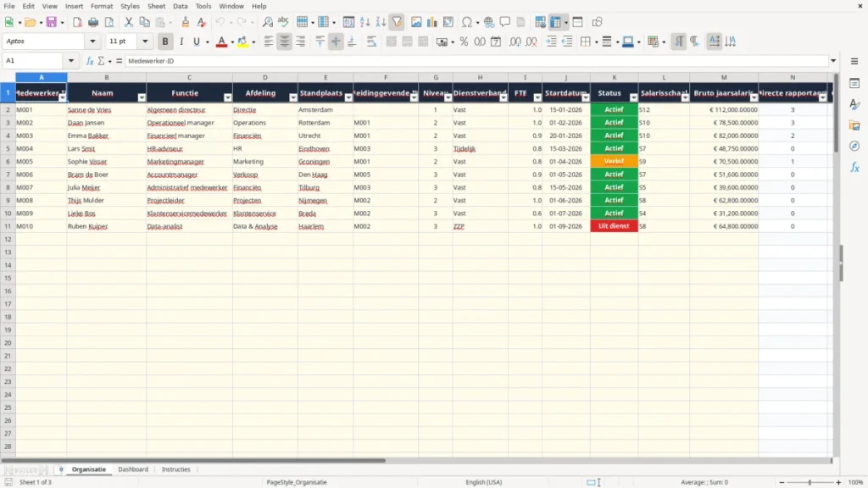Click the Insert Comment icon
The height and width of the screenshot is (488, 868).
(x=505, y=22)
